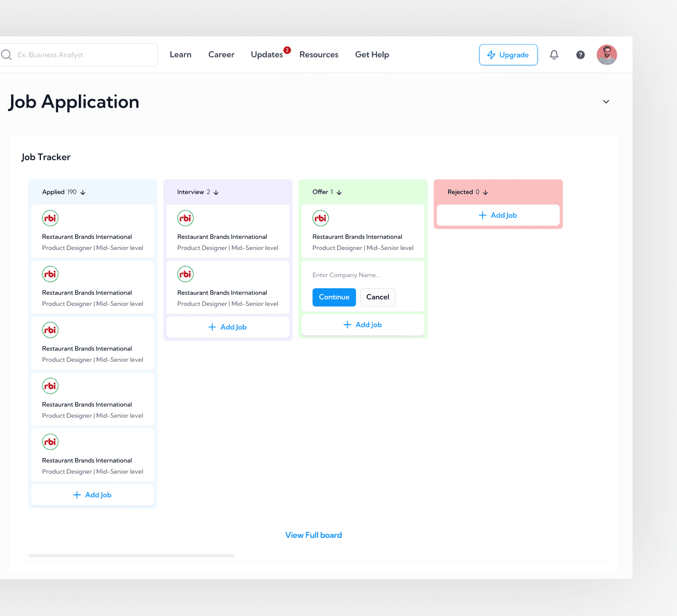Click the View Full board link
Screen dimensions: 677x616
313,535
